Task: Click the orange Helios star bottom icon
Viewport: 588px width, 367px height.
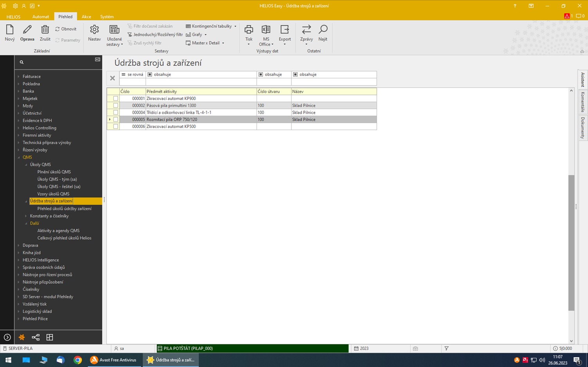Action: 22,337
